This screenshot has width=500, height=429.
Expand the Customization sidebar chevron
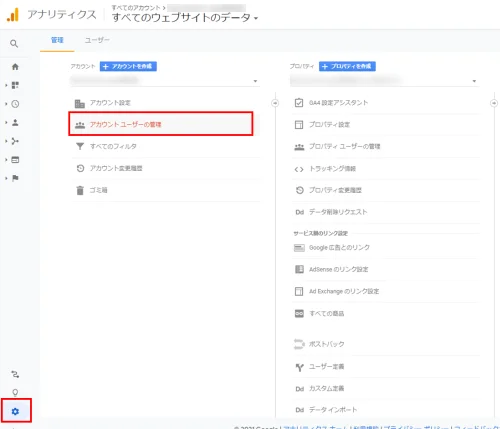[6, 85]
